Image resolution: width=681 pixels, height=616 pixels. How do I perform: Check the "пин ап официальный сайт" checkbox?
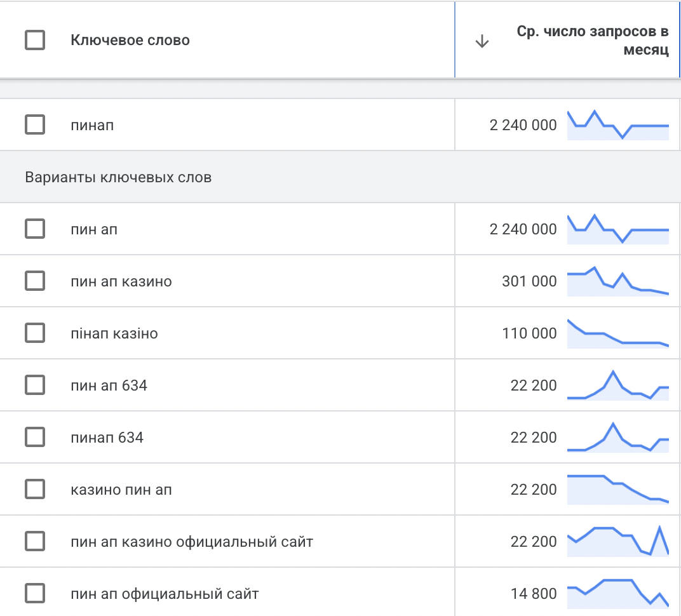[35, 594]
